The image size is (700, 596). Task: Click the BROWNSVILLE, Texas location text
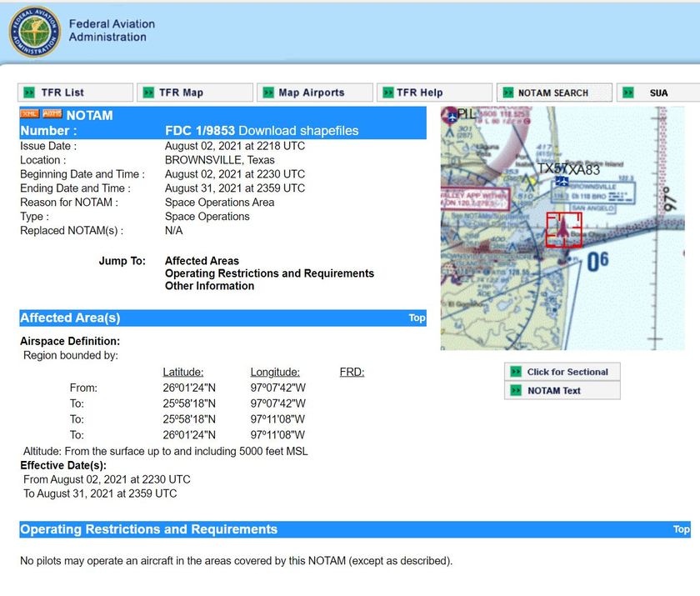click(220, 160)
